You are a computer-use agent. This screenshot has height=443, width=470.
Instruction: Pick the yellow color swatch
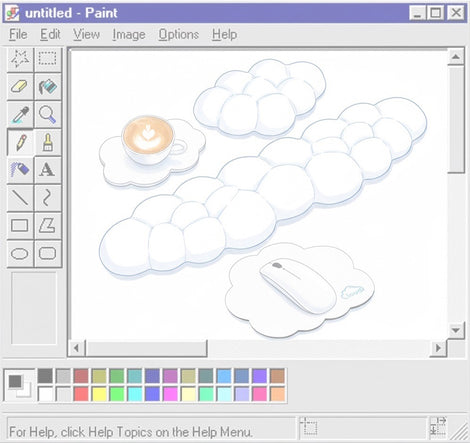[x=99, y=394]
